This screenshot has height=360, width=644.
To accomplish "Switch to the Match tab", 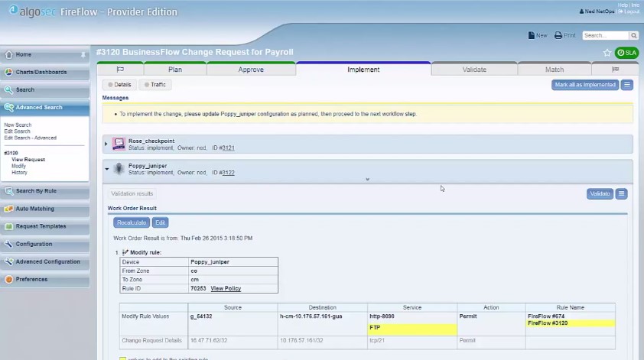I will click(555, 70).
